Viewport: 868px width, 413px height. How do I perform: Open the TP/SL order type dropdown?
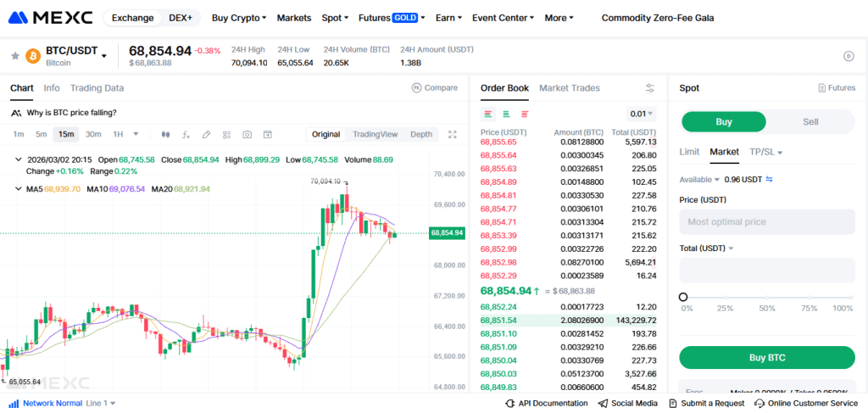pyautogui.click(x=766, y=152)
